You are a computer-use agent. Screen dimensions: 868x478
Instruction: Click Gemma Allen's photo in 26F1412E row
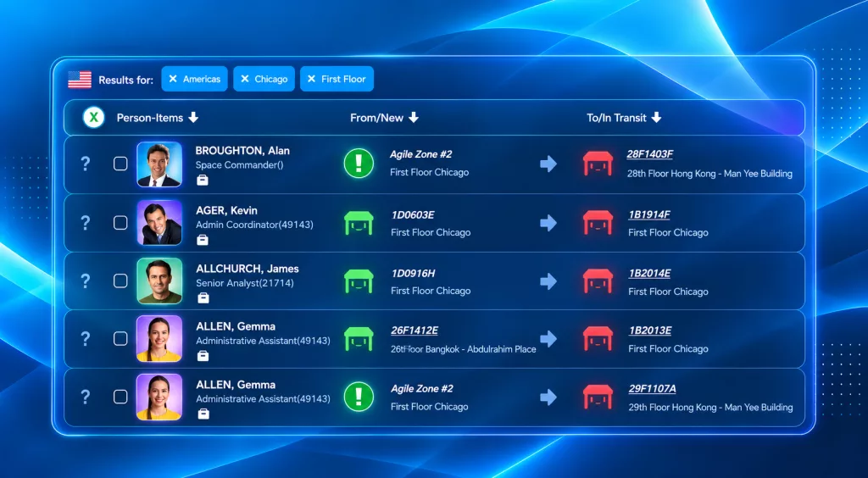click(159, 339)
